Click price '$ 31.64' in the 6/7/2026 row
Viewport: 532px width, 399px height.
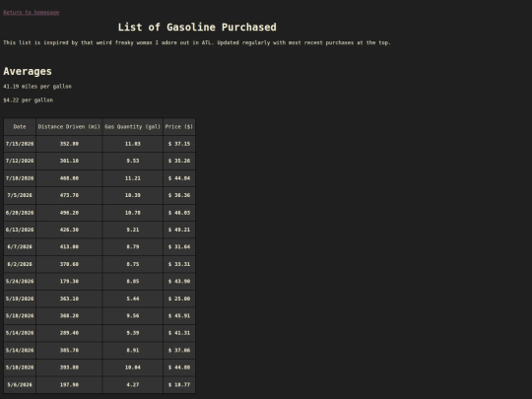click(179, 247)
